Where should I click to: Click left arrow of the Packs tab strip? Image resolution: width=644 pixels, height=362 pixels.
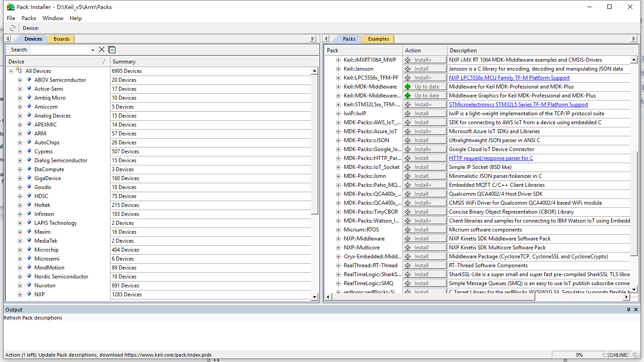(x=326, y=39)
